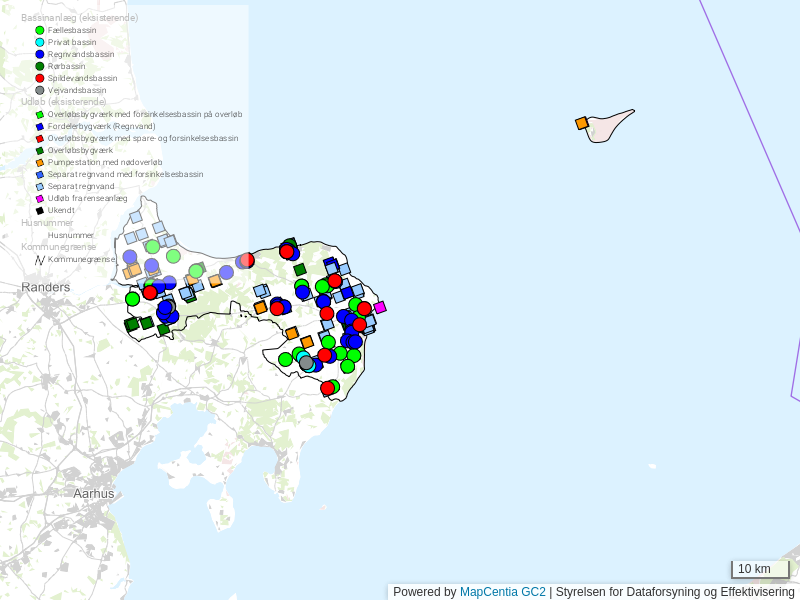Click the gray Vejvandsbassin circle on the map
Image resolution: width=800 pixels, height=600 pixels.
click(306, 363)
